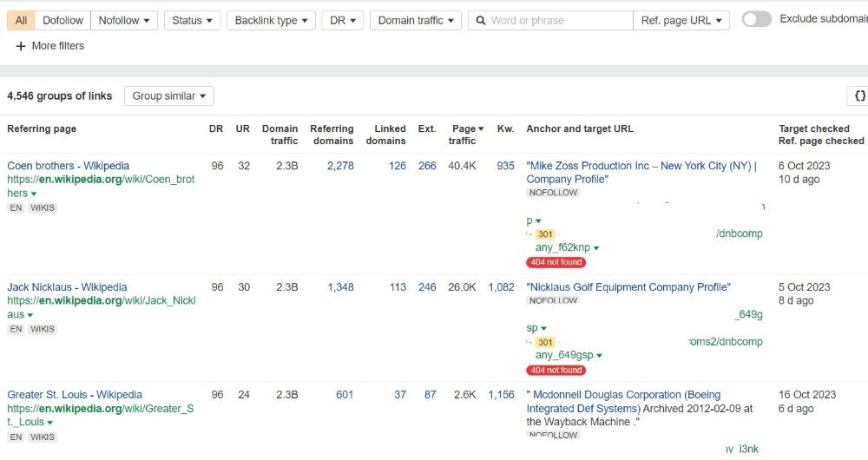Toggle the Exclude subdomains switch
The image size is (868, 460).
(x=756, y=19)
